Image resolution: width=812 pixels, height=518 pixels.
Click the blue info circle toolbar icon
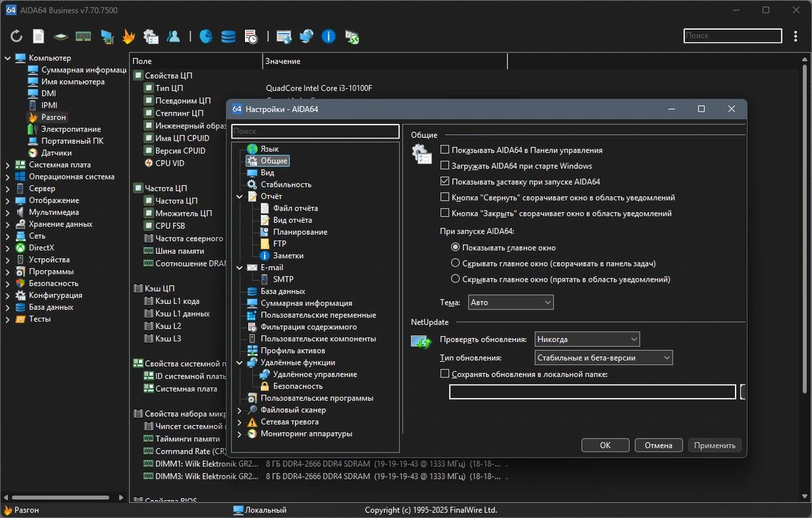(x=328, y=37)
